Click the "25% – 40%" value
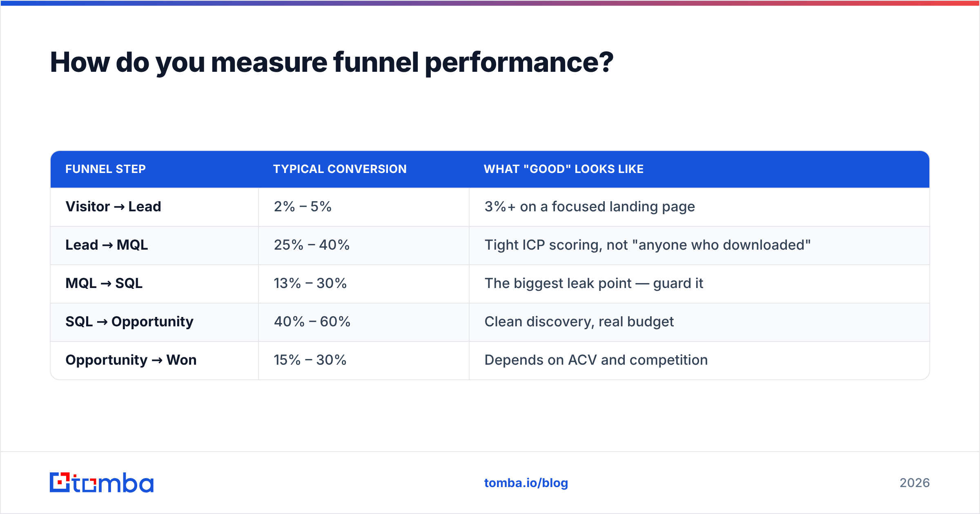This screenshot has height=514, width=980. [x=312, y=245]
